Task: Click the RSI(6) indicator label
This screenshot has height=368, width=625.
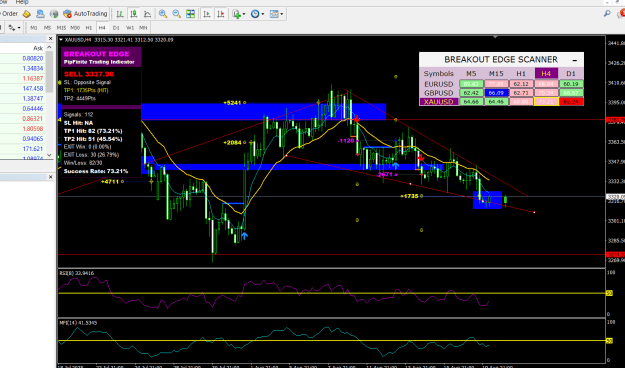Action: click(77, 273)
